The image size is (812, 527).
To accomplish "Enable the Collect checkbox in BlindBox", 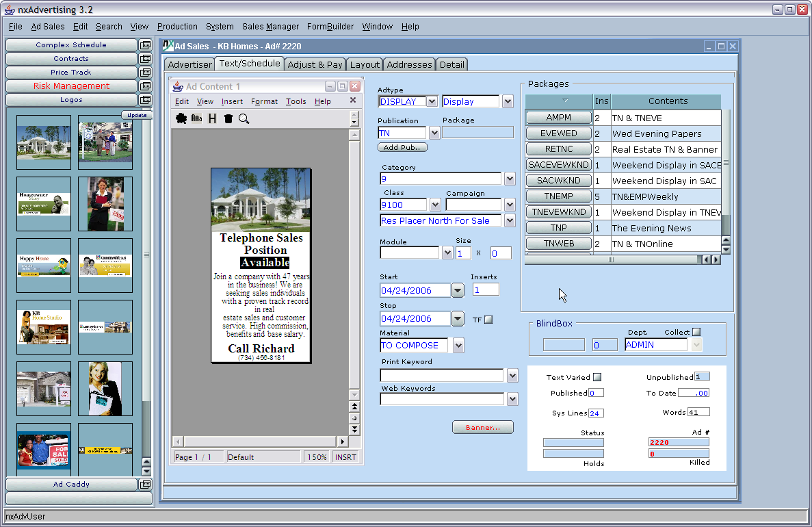I will click(696, 332).
